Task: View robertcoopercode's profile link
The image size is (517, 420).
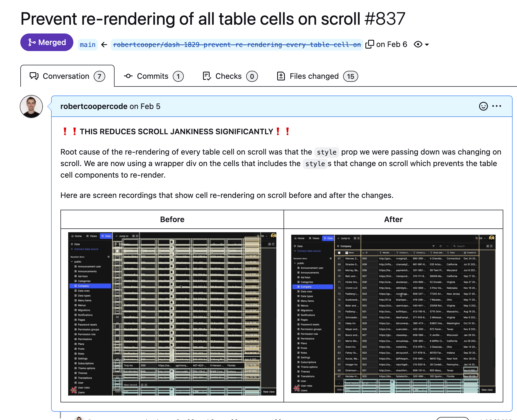Action: pyautogui.click(x=94, y=106)
